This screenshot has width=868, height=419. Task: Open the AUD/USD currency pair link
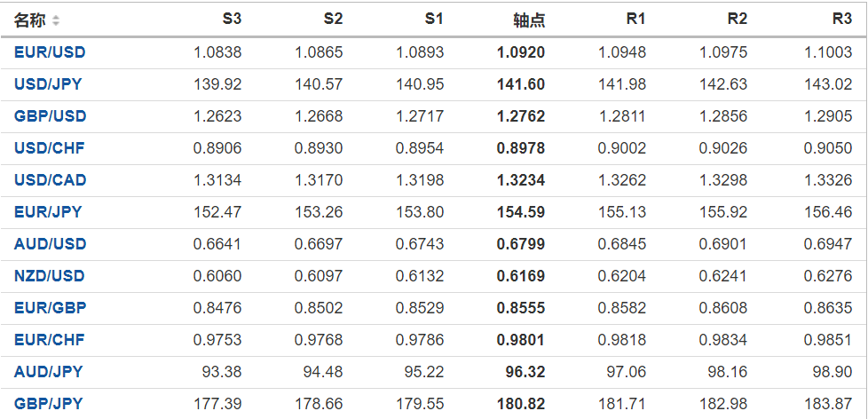click(50, 244)
